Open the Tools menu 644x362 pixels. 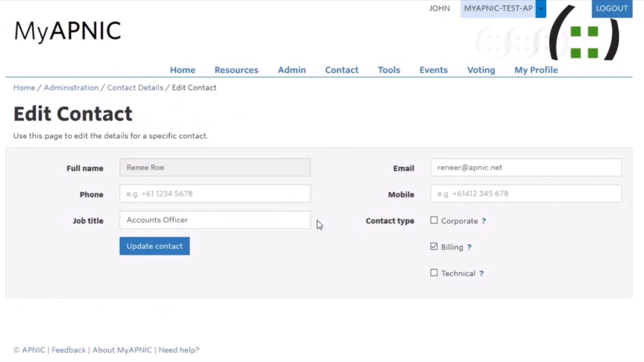coord(389,70)
